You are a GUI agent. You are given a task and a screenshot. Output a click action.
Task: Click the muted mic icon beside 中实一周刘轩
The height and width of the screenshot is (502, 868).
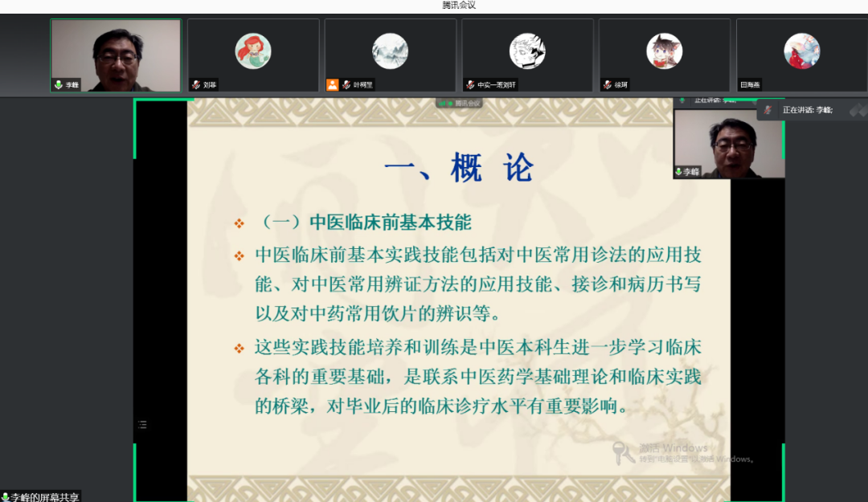point(469,84)
